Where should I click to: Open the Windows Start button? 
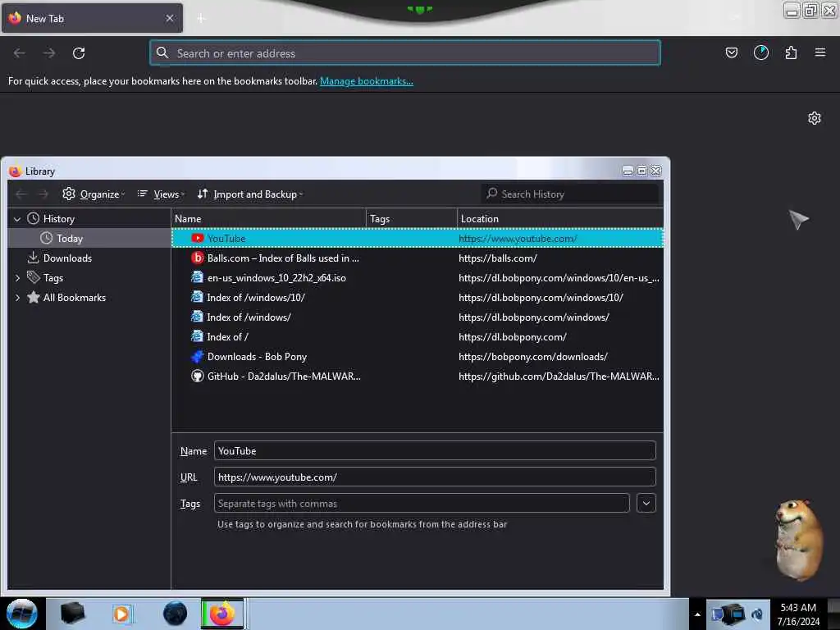22,614
